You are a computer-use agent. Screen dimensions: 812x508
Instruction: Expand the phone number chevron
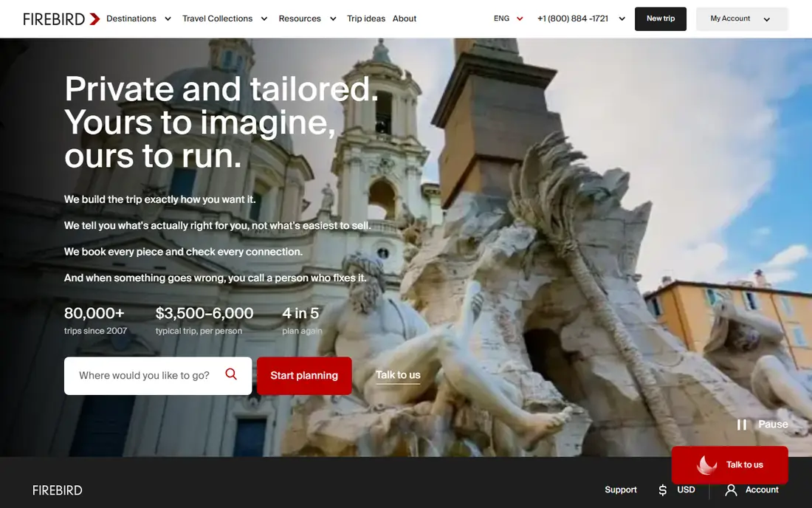click(622, 19)
